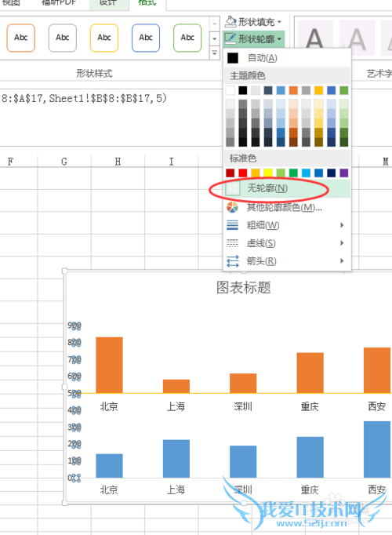Click the pen icon of 形状轮廓
This screenshot has height=535, width=392.
pos(230,38)
